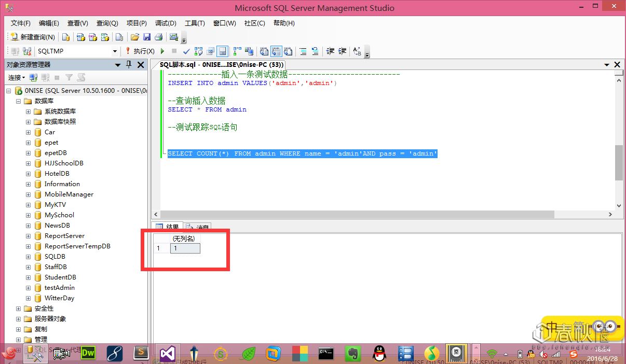Select the StudentDB database in tree
The width and height of the screenshot is (626, 364).
(x=60, y=277)
